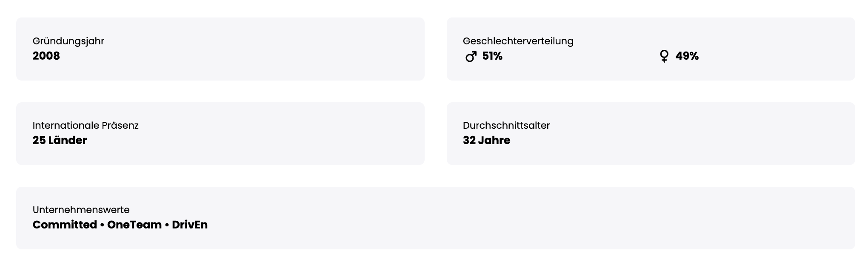Select the 51% male percentage value
Screen dimensions: 868x260
pyautogui.click(x=492, y=56)
